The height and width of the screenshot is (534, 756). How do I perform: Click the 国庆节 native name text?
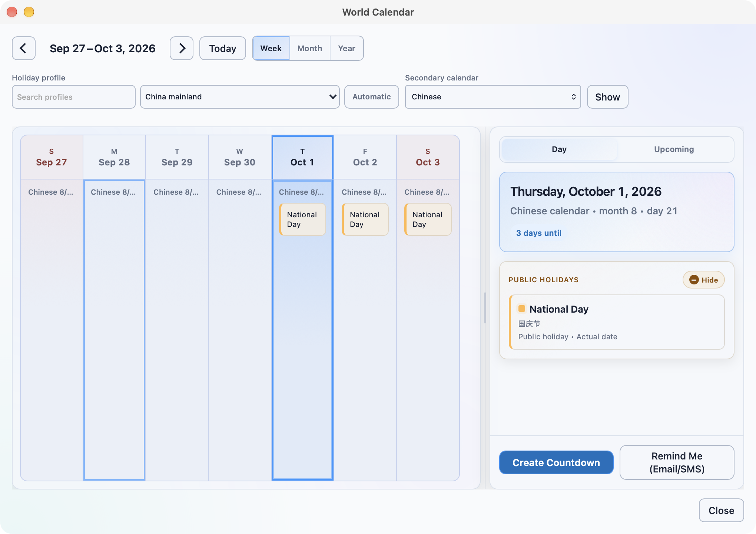tap(529, 323)
